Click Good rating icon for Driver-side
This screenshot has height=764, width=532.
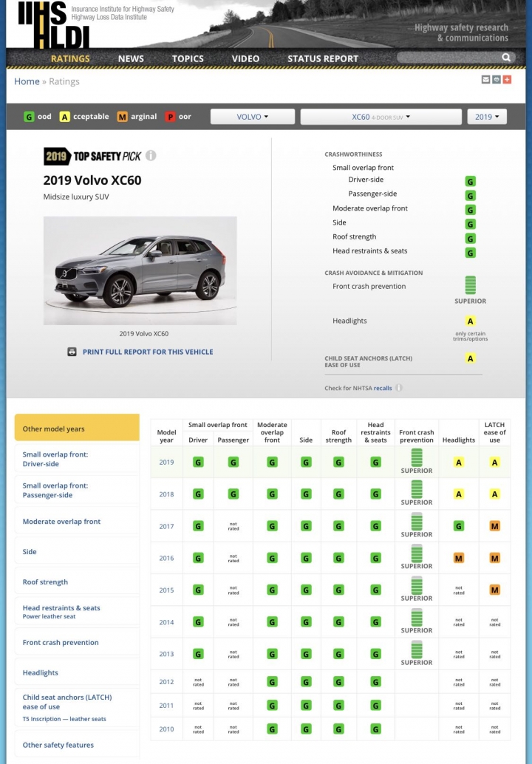tap(470, 181)
